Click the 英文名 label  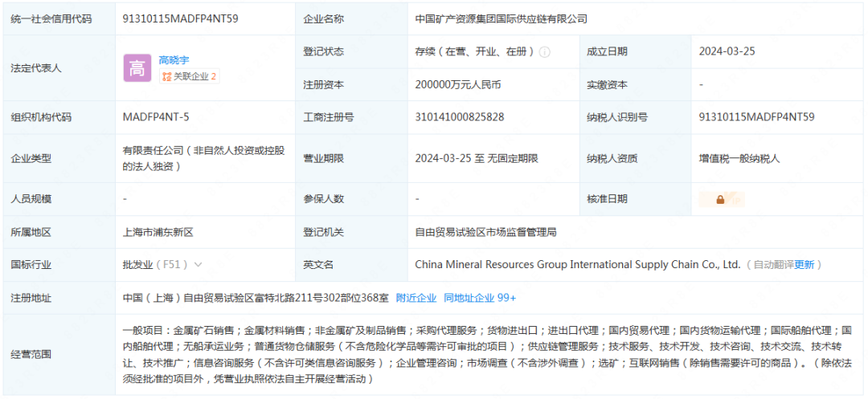[318, 265]
